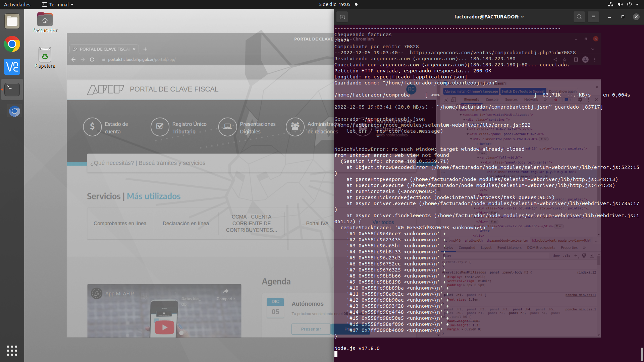This screenshot has width=644, height=362.
Task: Toggle the computed styles sidebar
Action: click(x=592, y=255)
